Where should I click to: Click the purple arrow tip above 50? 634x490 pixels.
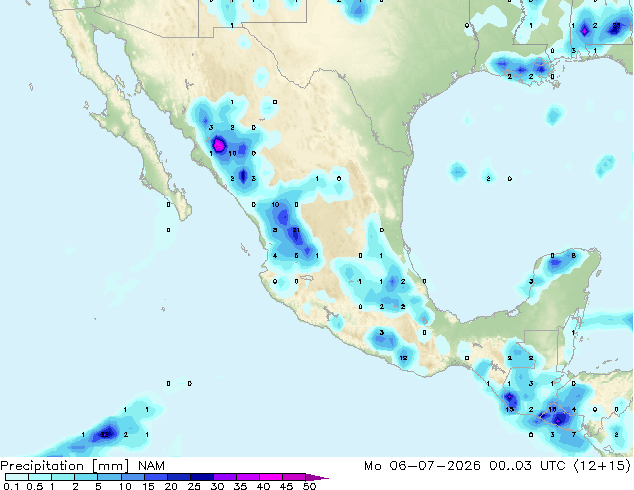317,477
